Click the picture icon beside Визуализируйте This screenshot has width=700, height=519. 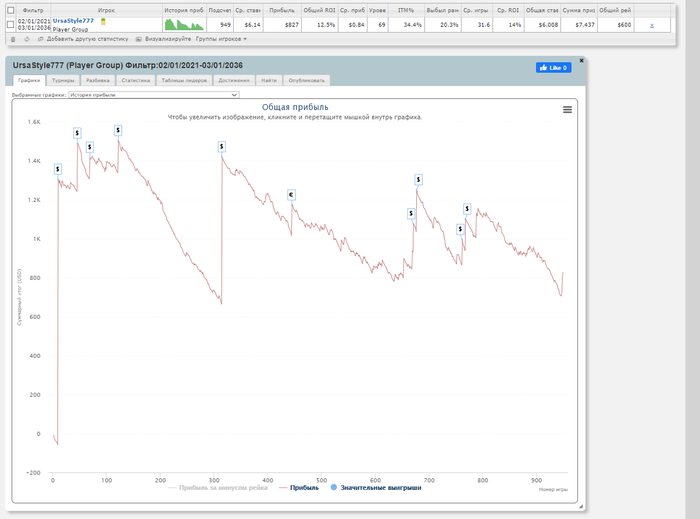click(x=138, y=39)
